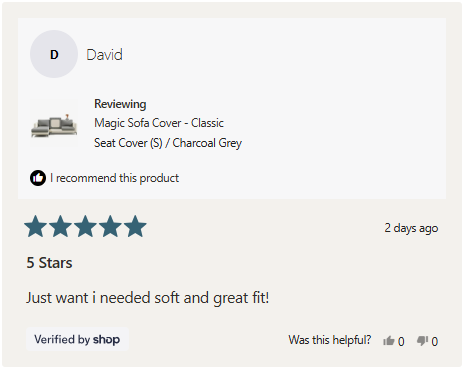Click the recommend thumbs-up badge icon
Image resolution: width=462 pixels, height=369 pixels.
click(38, 178)
